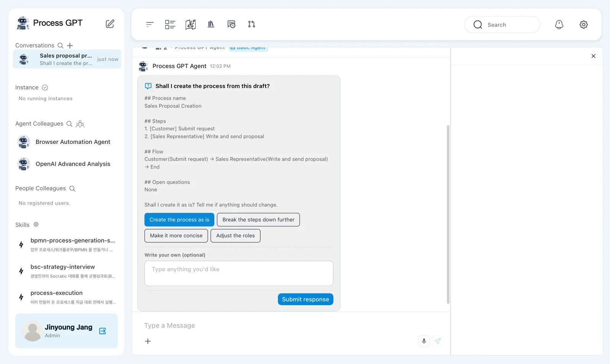Screen dimensions: 610x364
Task: Open Skills settings gear icon
Action: (36, 225)
